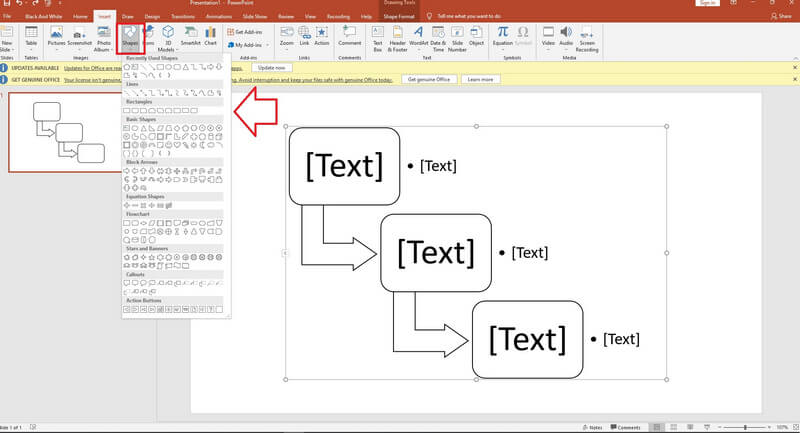
Task: Fit slide to current window icon
Action: [795, 427]
